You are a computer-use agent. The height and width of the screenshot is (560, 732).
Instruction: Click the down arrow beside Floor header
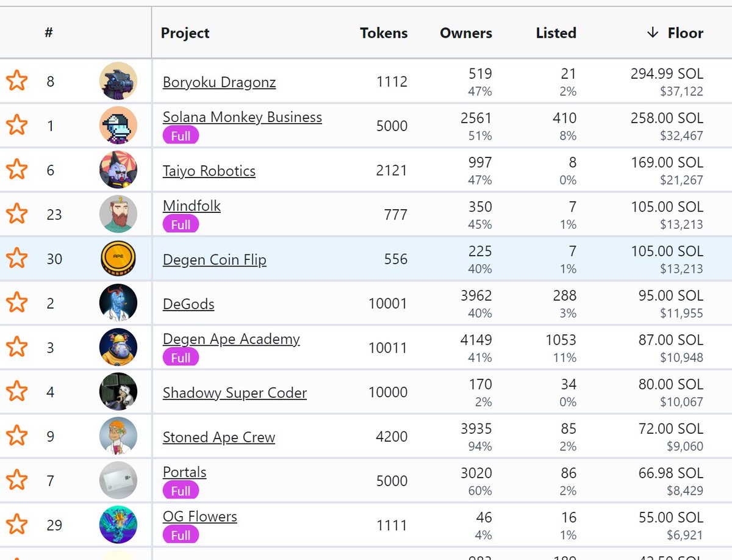pyautogui.click(x=653, y=33)
